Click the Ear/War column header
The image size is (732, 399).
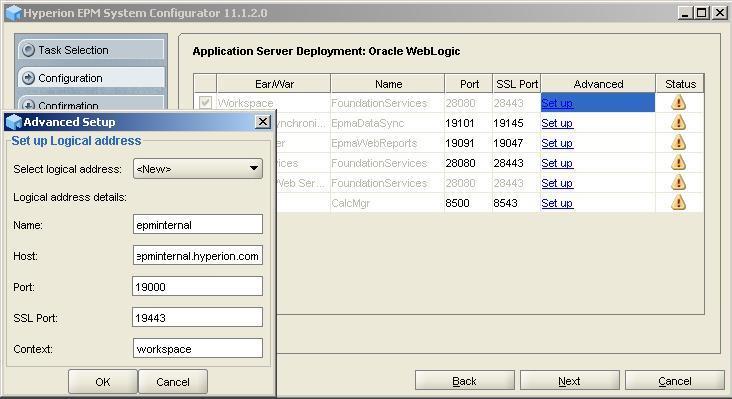(x=274, y=84)
